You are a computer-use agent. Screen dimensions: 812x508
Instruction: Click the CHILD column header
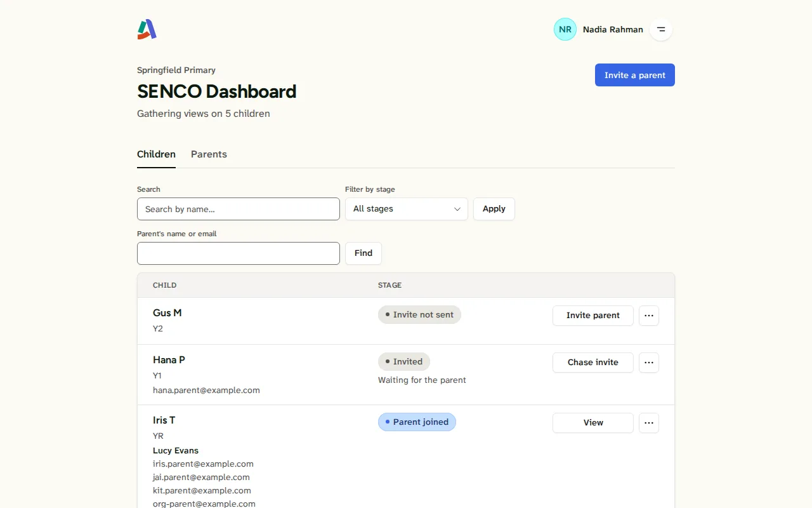[x=165, y=286]
